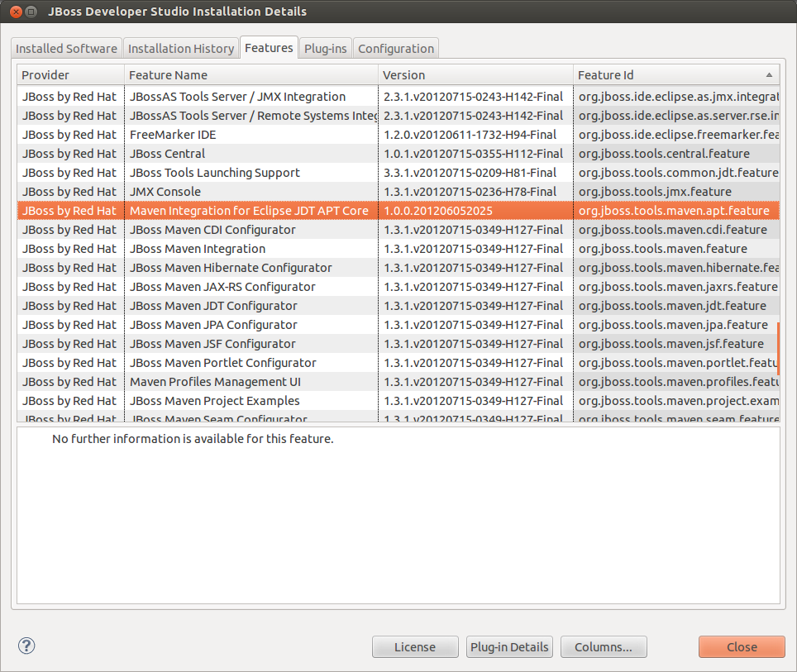Viewport: 797px width, 672px height.
Task: Open the Configuration tab
Action: tap(396, 48)
